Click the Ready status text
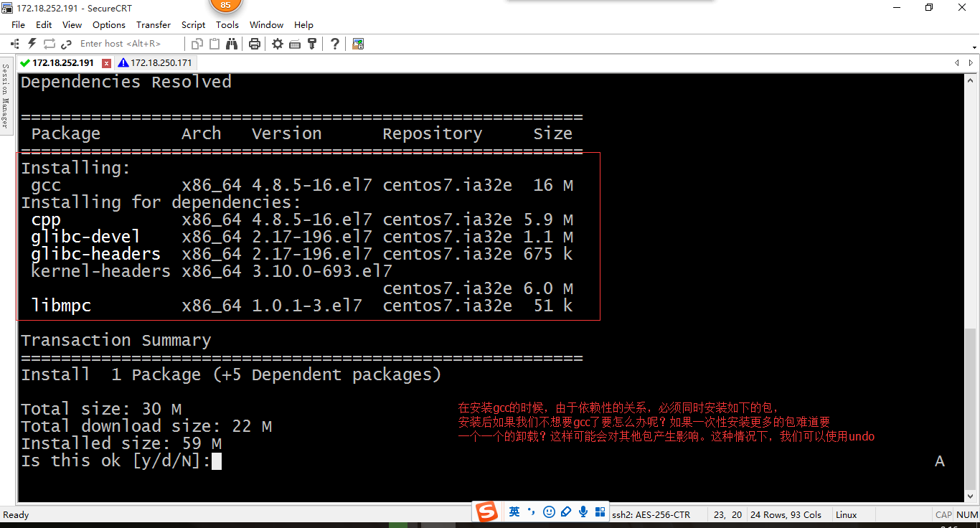 pyautogui.click(x=16, y=514)
